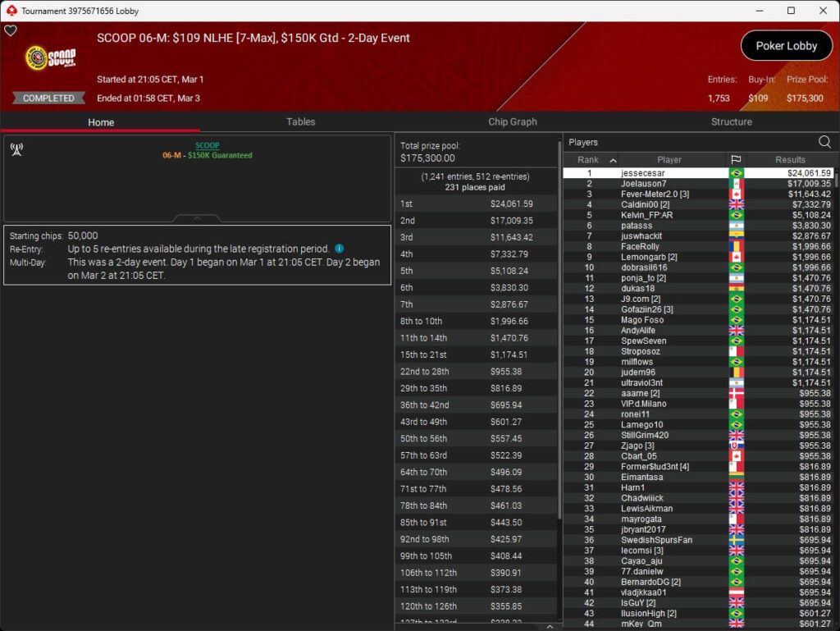The image size is (840, 631).
Task: Click the players list vertical scrollbar
Action: (x=836, y=328)
